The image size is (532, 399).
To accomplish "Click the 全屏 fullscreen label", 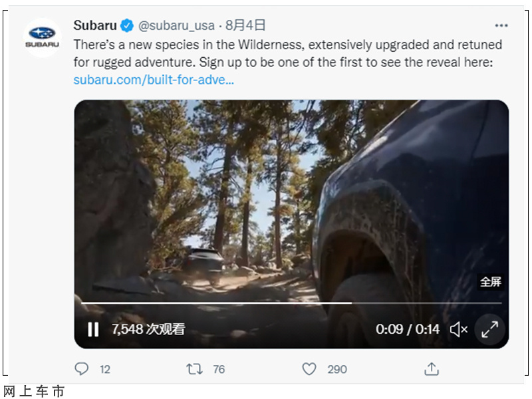I will pos(491,281).
